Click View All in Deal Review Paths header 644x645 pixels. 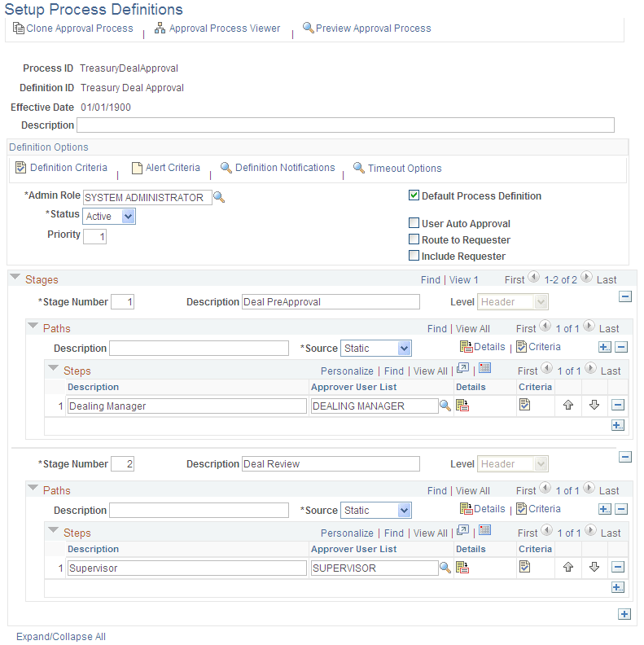pos(473,491)
